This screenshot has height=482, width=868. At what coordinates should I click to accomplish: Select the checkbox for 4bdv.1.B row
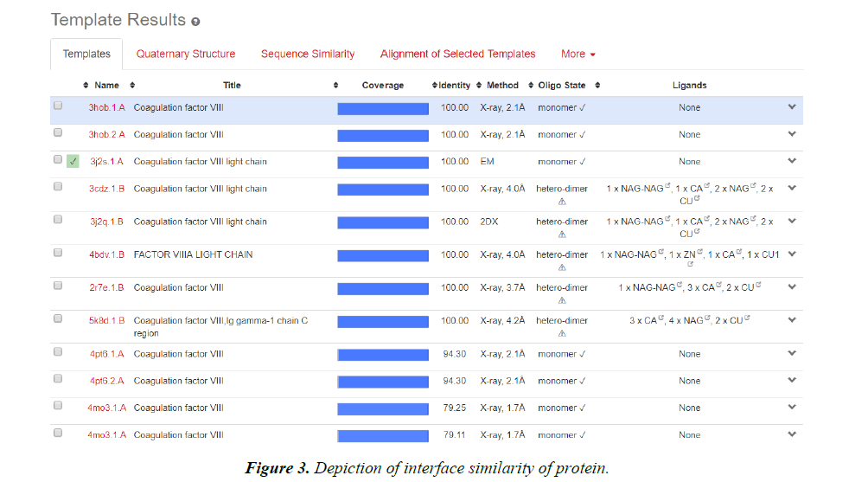58,253
